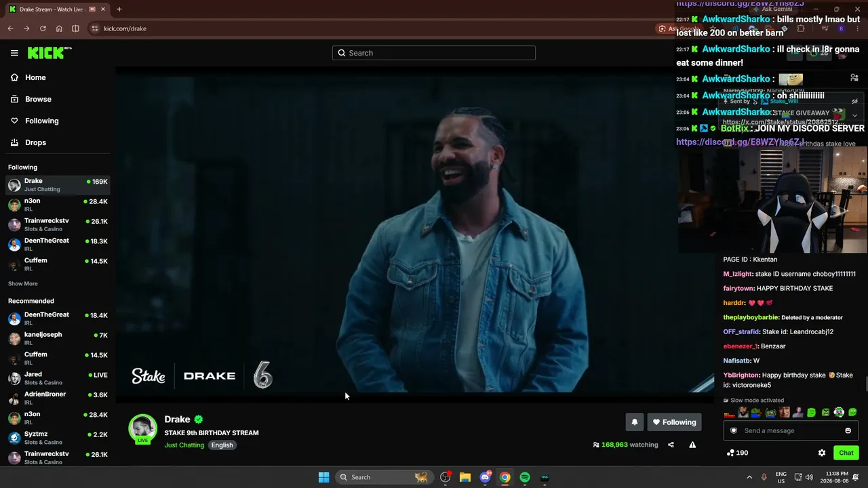This screenshot has width=868, height=488.
Task: Open chat settings gear
Action: [x=822, y=453]
